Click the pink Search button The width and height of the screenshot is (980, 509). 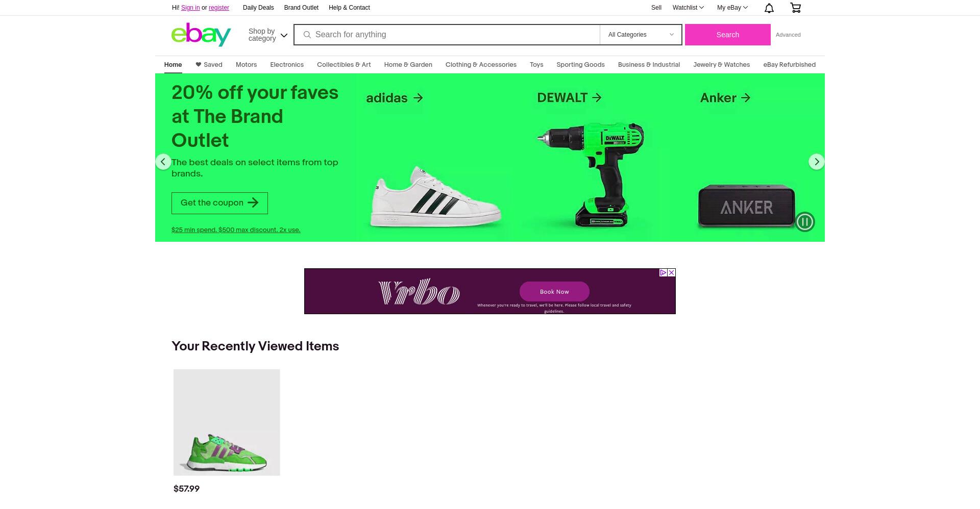[x=727, y=35]
